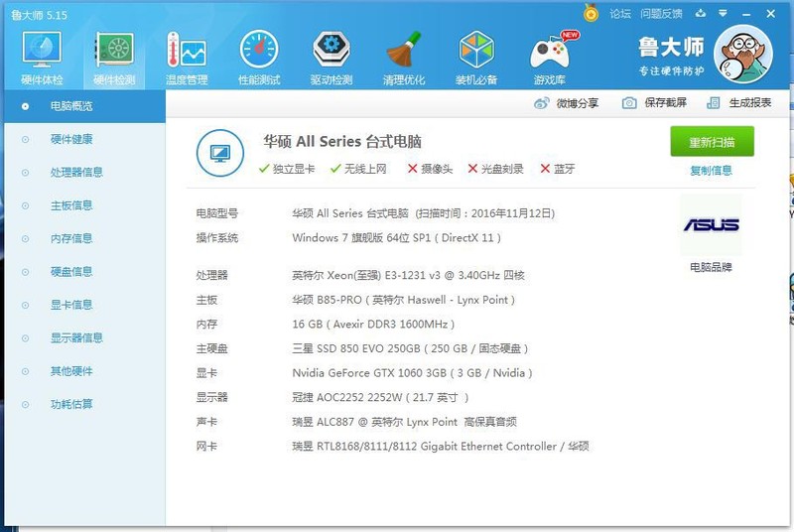Click the computer monitor overview icon

click(x=220, y=153)
